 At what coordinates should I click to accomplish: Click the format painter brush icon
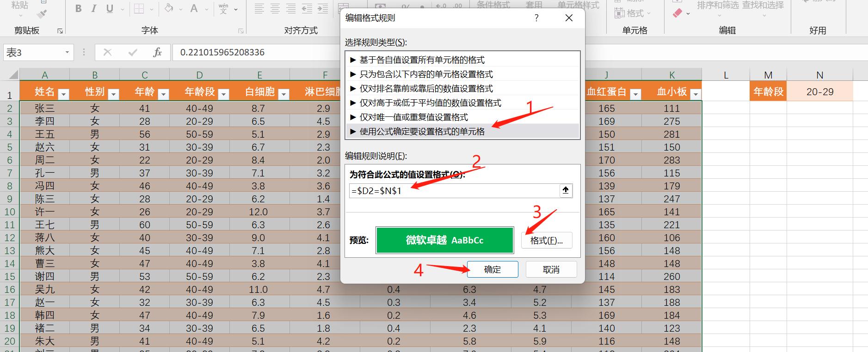pos(42,14)
